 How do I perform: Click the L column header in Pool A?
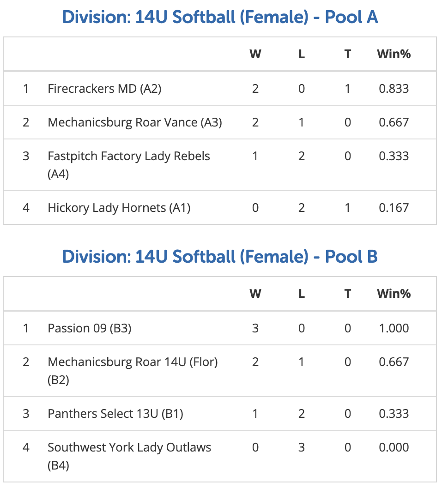tap(302, 54)
